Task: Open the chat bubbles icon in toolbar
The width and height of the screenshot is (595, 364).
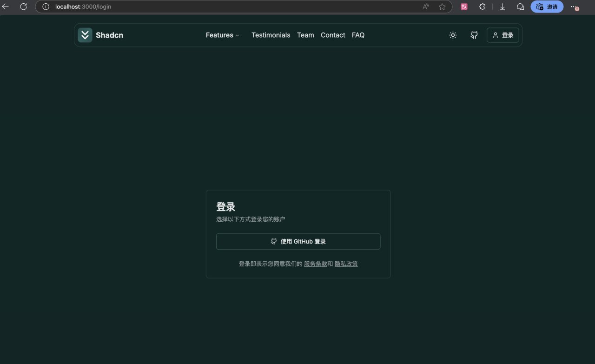Action: [x=521, y=7]
